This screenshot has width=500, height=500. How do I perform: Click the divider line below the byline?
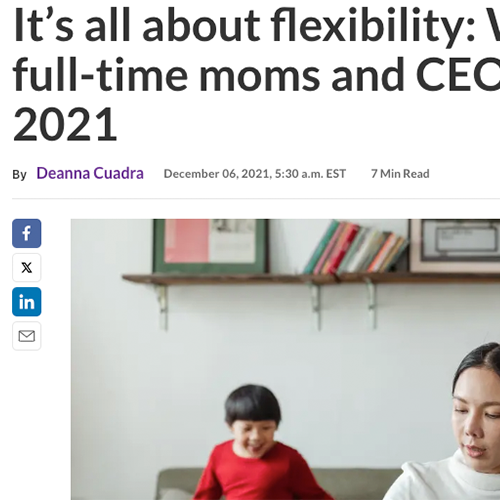point(256,199)
